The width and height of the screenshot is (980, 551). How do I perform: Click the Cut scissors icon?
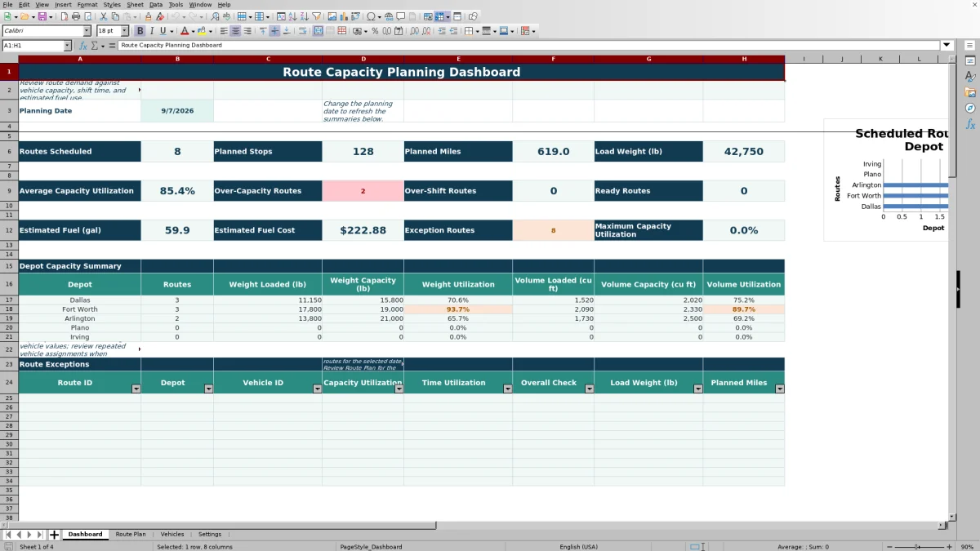[103, 16]
